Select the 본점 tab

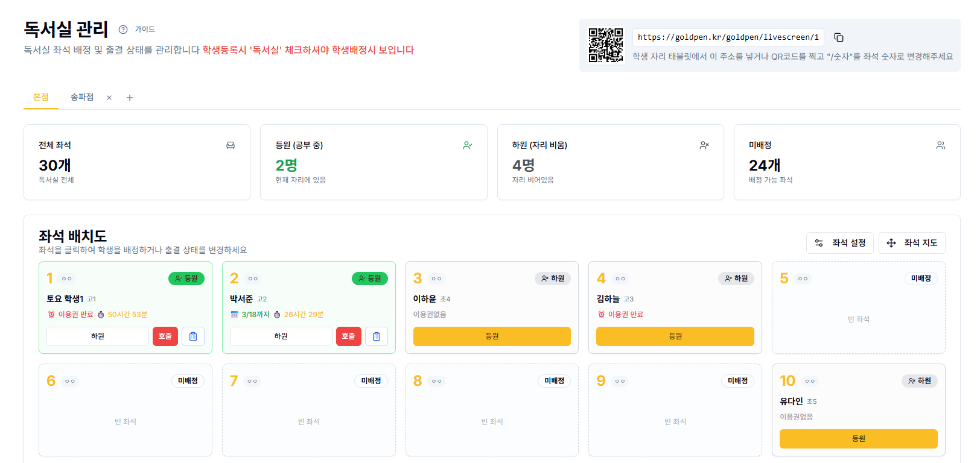(41, 97)
